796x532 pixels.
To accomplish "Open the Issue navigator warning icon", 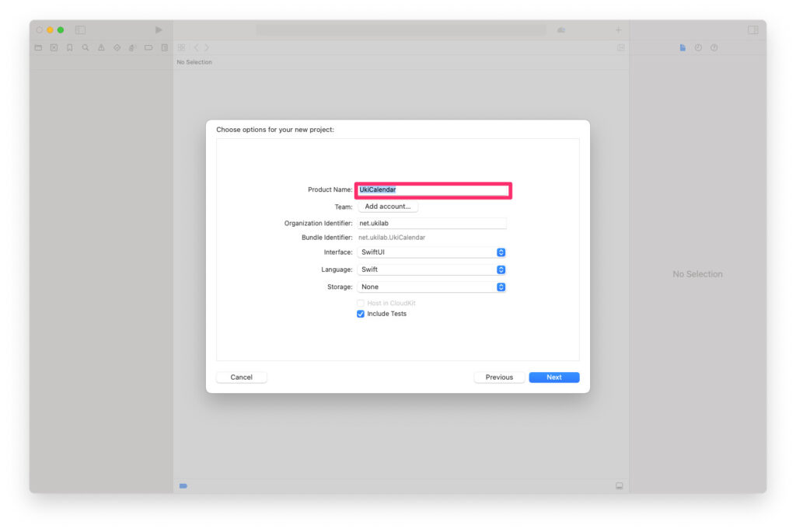I will [101, 47].
